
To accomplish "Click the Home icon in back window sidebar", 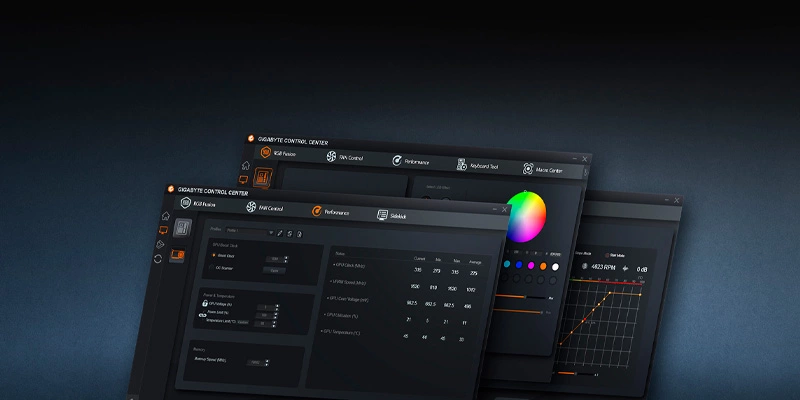I will pyautogui.click(x=245, y=165).
